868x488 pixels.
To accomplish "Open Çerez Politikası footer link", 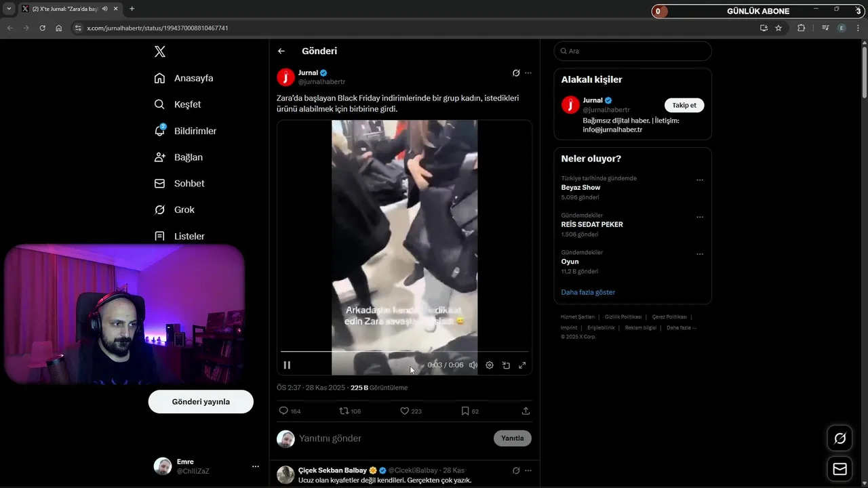I will coord(669,317).
